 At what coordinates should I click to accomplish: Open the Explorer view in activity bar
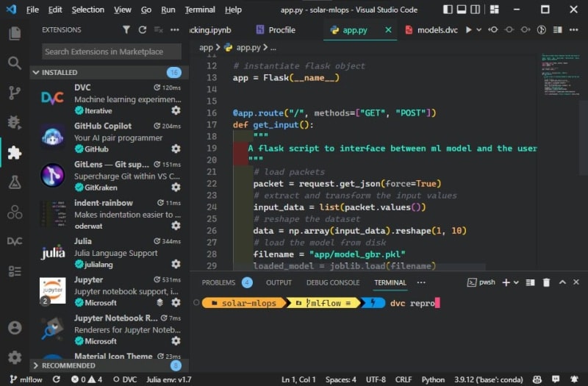pos(15,33)
